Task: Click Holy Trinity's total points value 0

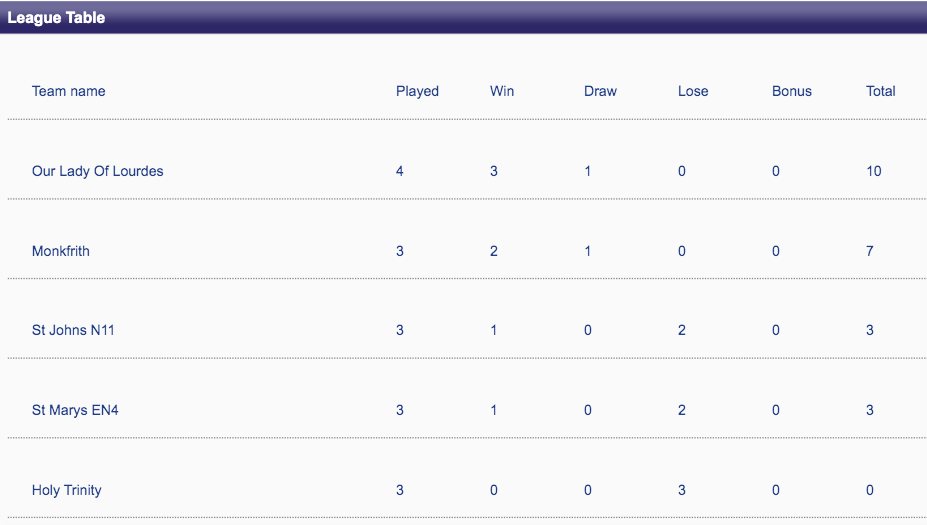Action: 870,490
